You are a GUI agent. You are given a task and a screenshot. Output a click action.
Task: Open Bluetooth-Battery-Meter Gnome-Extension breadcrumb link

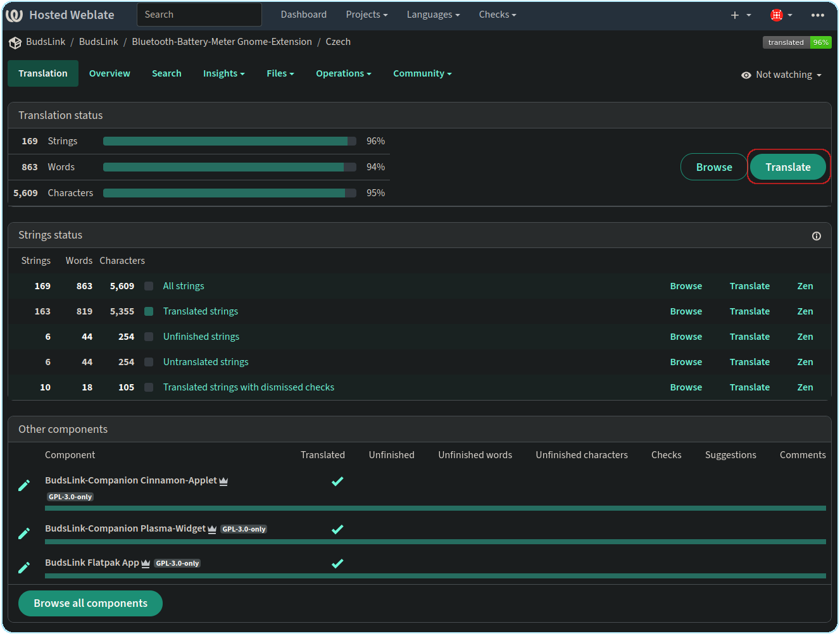222,42
